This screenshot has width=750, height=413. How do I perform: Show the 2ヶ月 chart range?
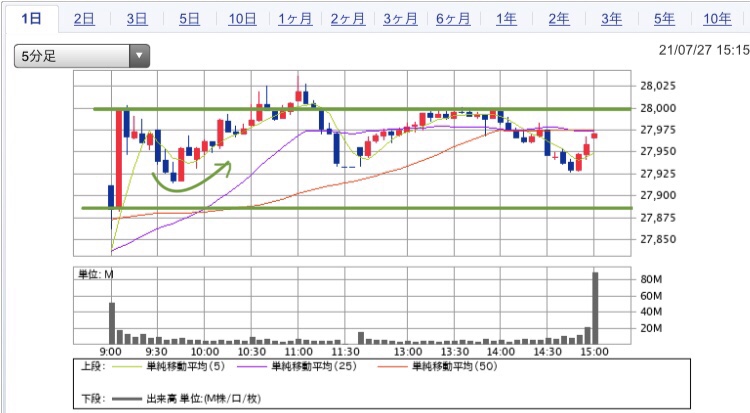point(348,19)
